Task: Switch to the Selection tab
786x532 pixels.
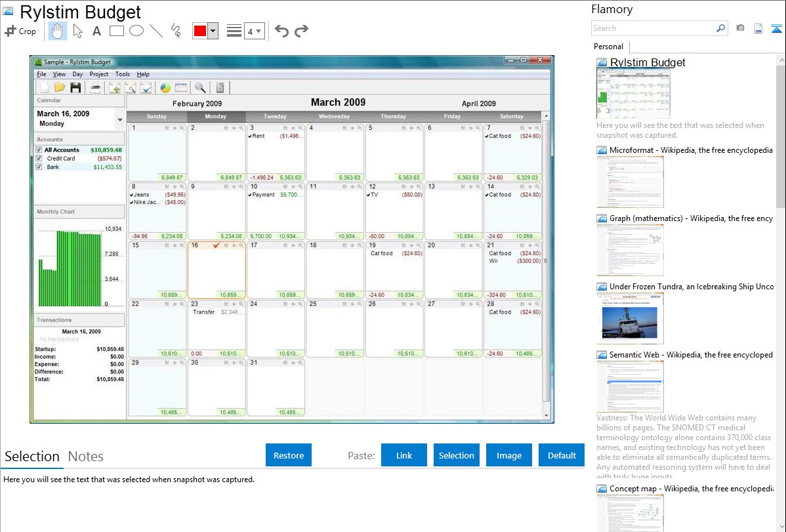Action: [32, 457]
